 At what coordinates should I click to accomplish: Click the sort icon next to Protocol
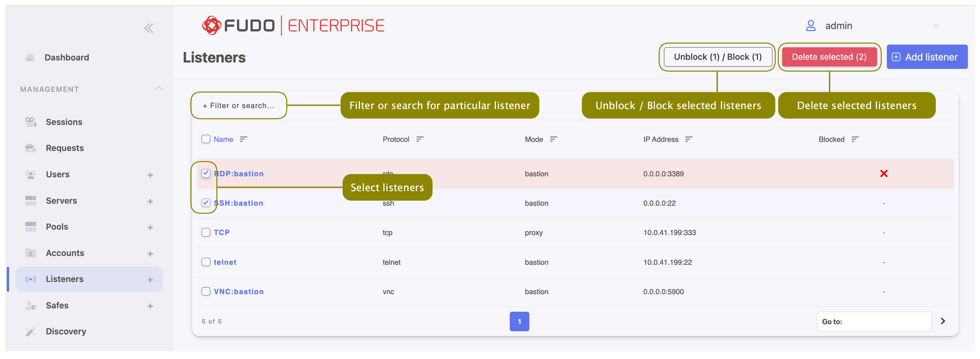click(420, 139)
